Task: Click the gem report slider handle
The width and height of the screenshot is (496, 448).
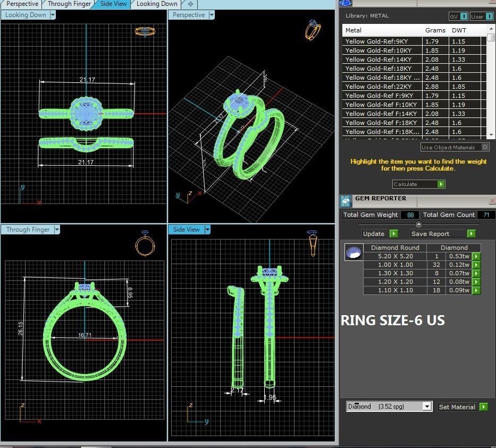Action: pyautogui.click(x=418, y=224)
